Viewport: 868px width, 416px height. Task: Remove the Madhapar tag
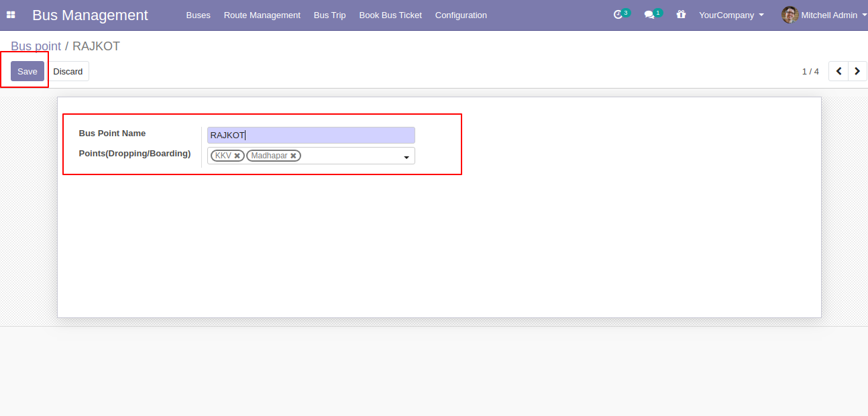coord(293,156)
